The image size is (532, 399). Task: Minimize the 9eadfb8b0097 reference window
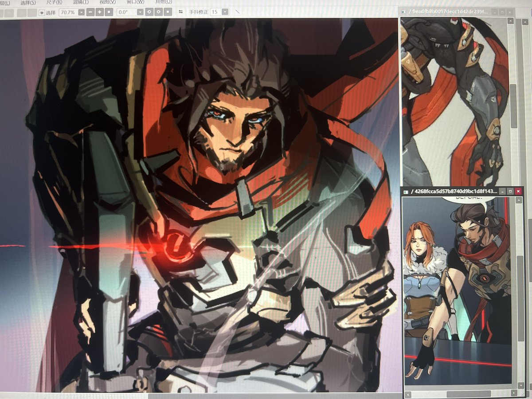pyautogui.click(x=494, y=12)
